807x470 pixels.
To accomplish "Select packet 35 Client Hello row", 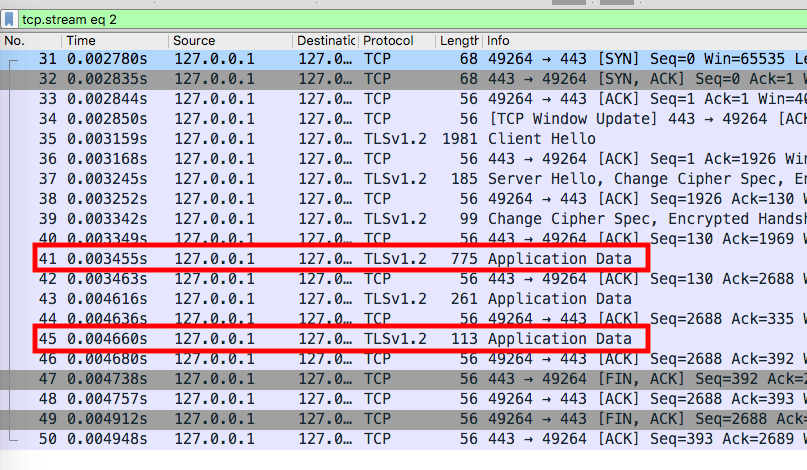I will click(404, 140).
